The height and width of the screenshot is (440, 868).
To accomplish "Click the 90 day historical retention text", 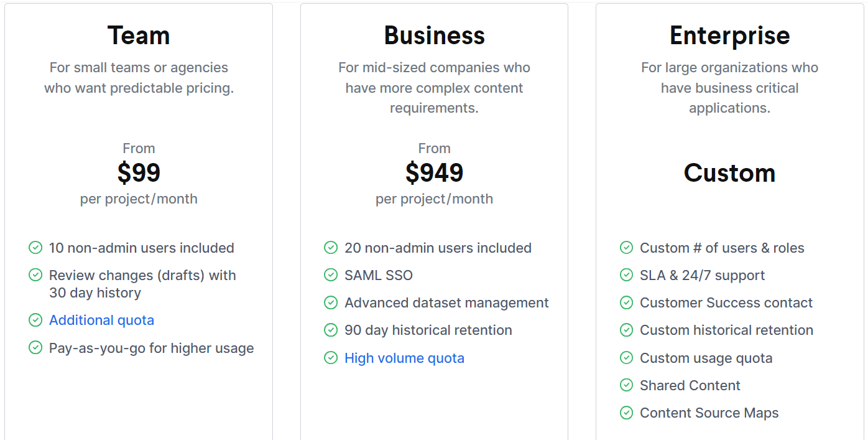I will point(428,330).
